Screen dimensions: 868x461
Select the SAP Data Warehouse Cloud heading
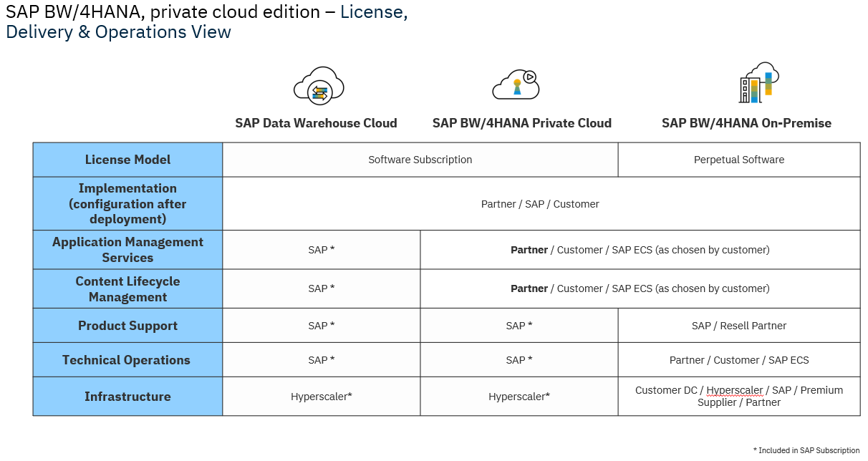[x=316, y=123]
